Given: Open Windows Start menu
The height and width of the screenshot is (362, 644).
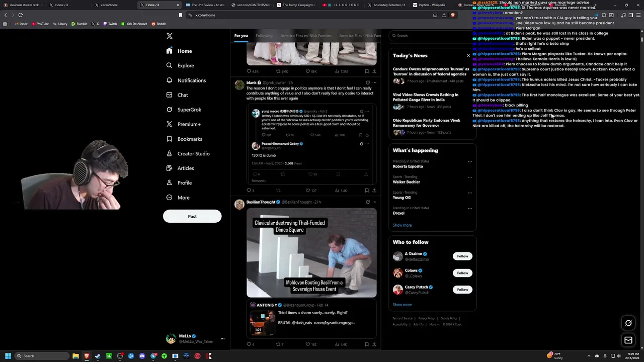Looking at the screenshot, I should (8, 356).
